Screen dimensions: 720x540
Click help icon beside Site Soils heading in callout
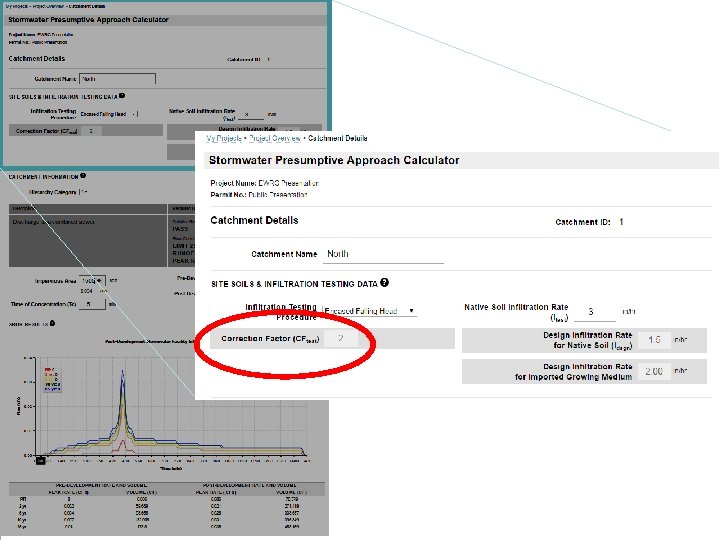384,283
